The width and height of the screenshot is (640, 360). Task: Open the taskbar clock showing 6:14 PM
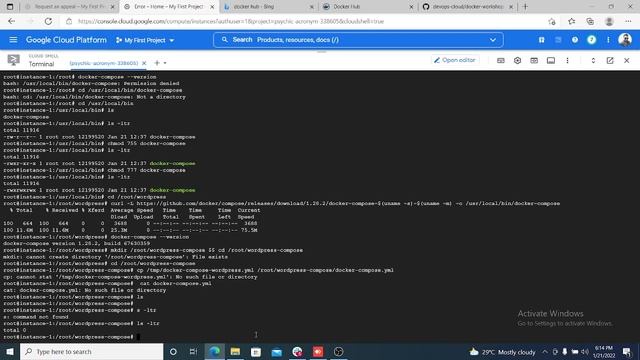click(x=604, y=351)
